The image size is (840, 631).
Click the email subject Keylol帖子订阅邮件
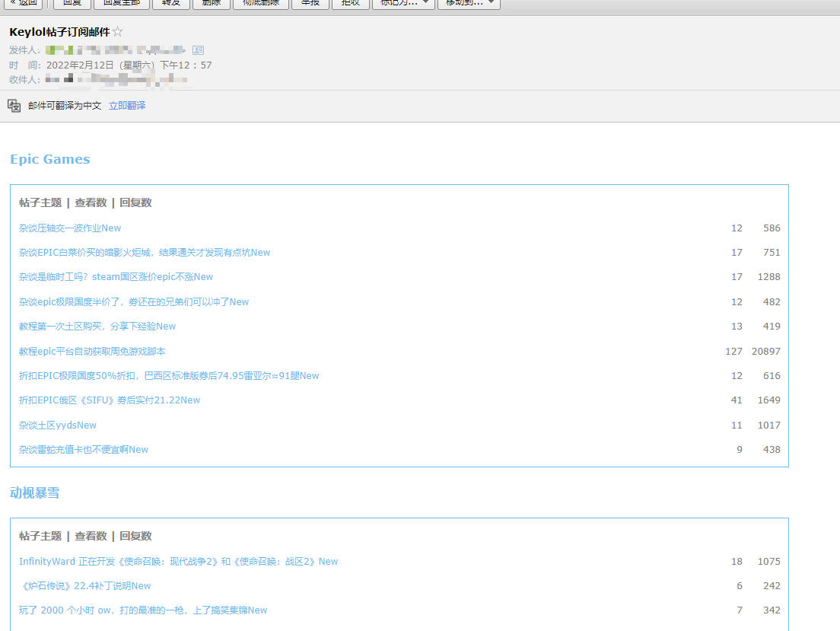59,32
